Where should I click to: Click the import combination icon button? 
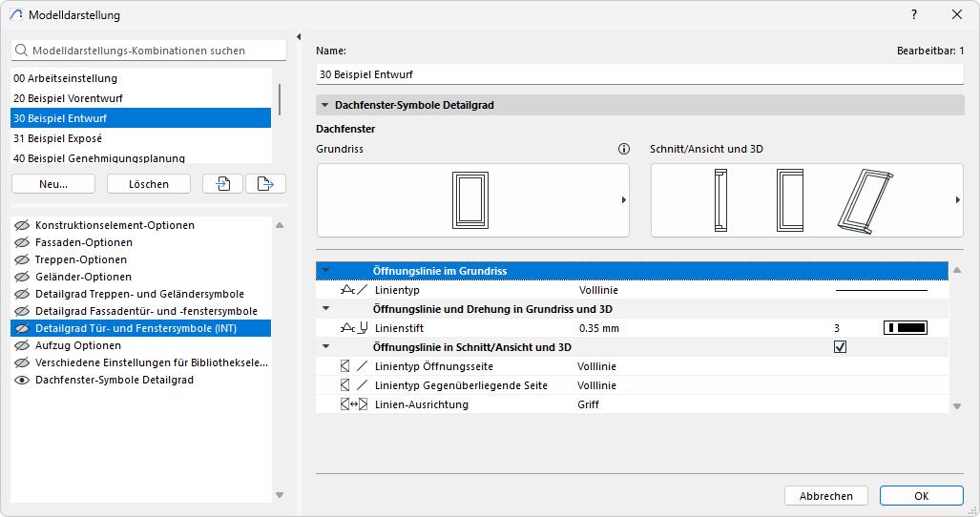pos(222,184)
